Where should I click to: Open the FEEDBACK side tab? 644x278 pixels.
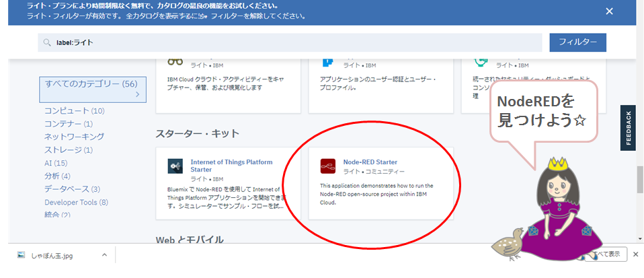[x=628, y=128]
